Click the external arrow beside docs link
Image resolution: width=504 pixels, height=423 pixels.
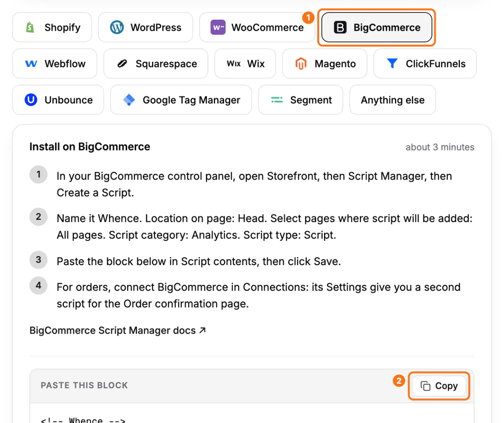click(x=202, y=330)
